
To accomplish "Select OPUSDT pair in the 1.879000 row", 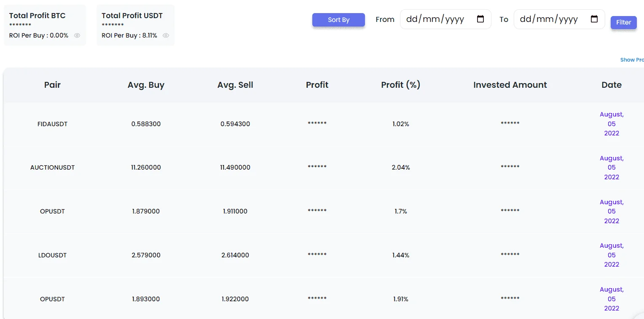I will pyautogui.click(x=52, y=211).
